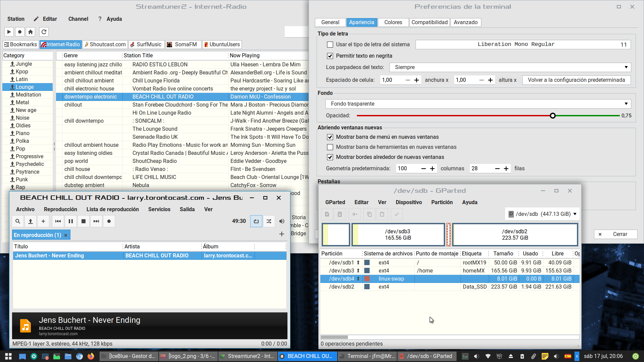Screen dimensions: 644x362
Task: Skip to next track in the audio player
Action: 96,221
